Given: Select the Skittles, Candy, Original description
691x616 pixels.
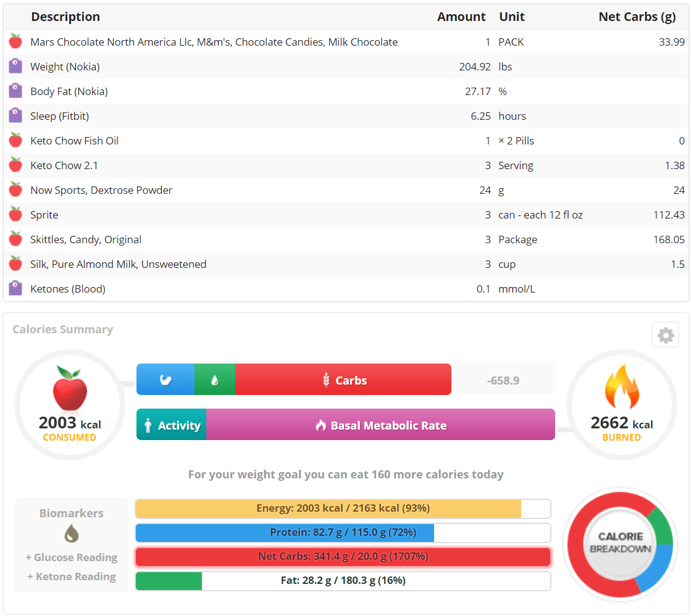Looking at the screenshot, I should 86,239.
